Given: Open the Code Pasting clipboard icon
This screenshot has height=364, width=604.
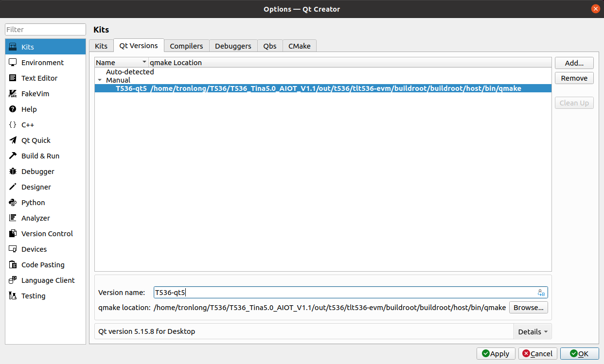Looking at the screenshot, I should [x=13, y=265].
